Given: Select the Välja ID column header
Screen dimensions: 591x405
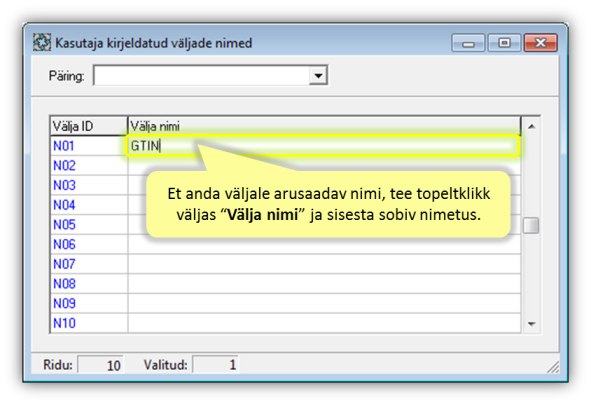Looking at the screenshot, I should tap(89, 126).
